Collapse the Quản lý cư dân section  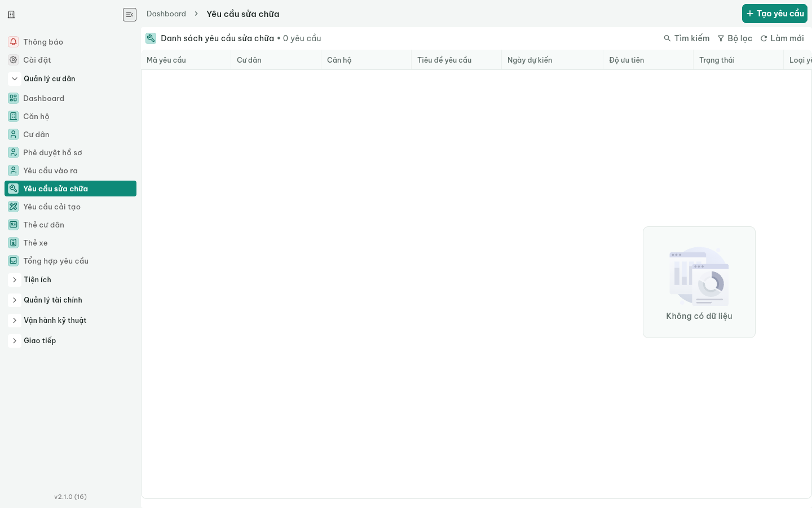click(15, 79)
